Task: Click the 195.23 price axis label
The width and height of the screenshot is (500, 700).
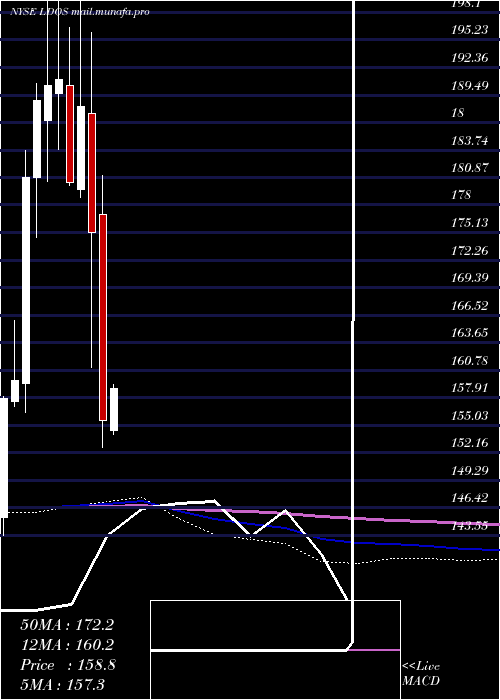Action: [469, 29]
